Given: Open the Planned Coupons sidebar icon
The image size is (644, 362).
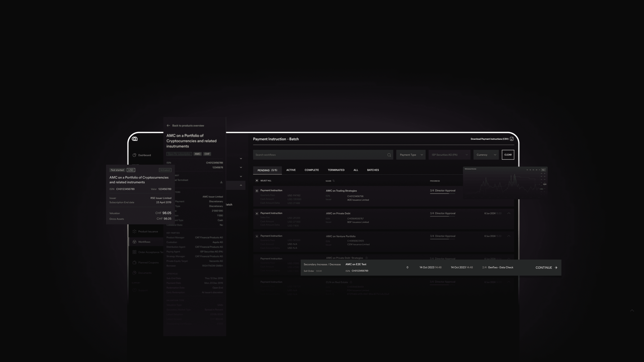Looking at the screenshot, I should tap(134, 262).
